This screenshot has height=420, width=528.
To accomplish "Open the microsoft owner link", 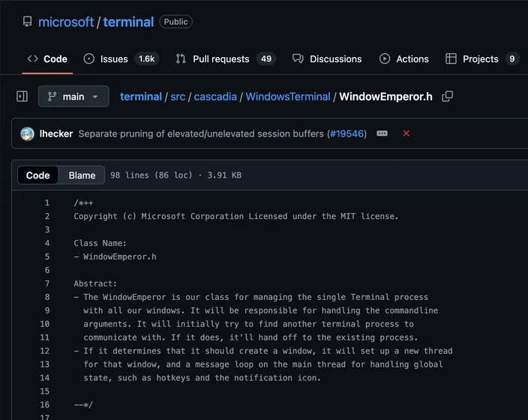I will click(66, 22).
